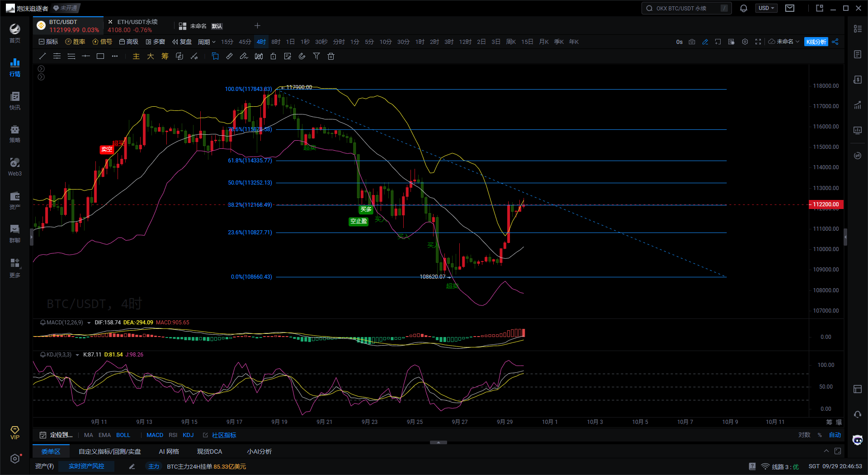Select the trend line drawing tool
Image resolution: width=868 pixels, height=475 pixels.
coord(42,56)
